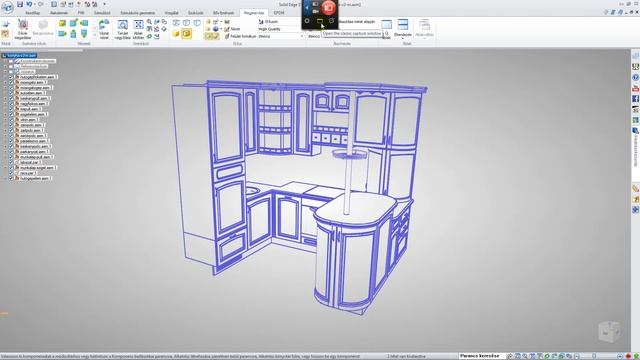
Task: Open the High Quality combo box
Action: pos(281,29)
